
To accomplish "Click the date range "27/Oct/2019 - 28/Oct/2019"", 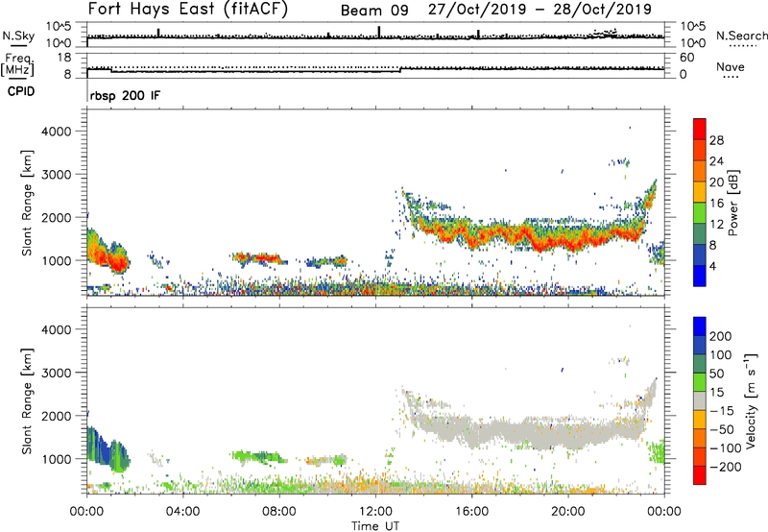I will 540,10.
